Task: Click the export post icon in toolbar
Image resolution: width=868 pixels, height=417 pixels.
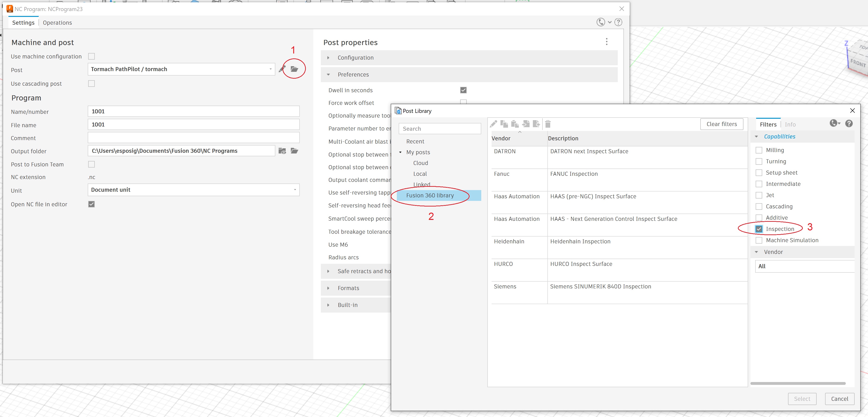Action: pos(536,124)
